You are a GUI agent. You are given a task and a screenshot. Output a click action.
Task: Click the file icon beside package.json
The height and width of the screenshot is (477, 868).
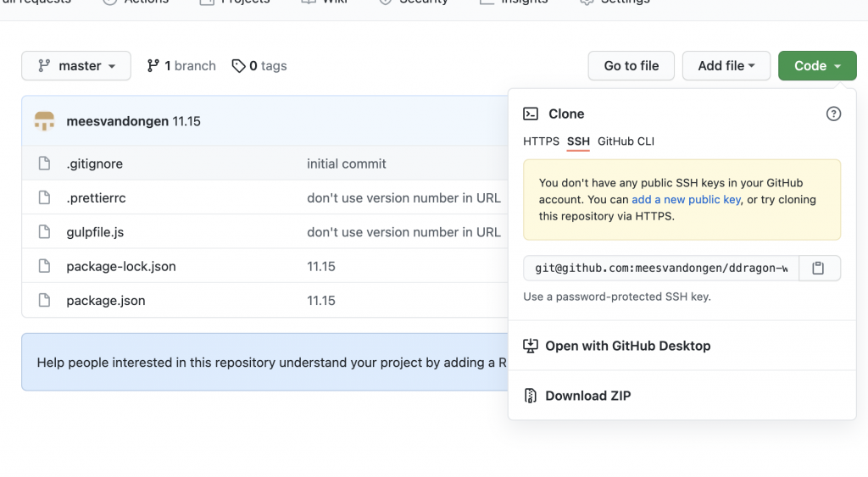(x=44, y=301)
